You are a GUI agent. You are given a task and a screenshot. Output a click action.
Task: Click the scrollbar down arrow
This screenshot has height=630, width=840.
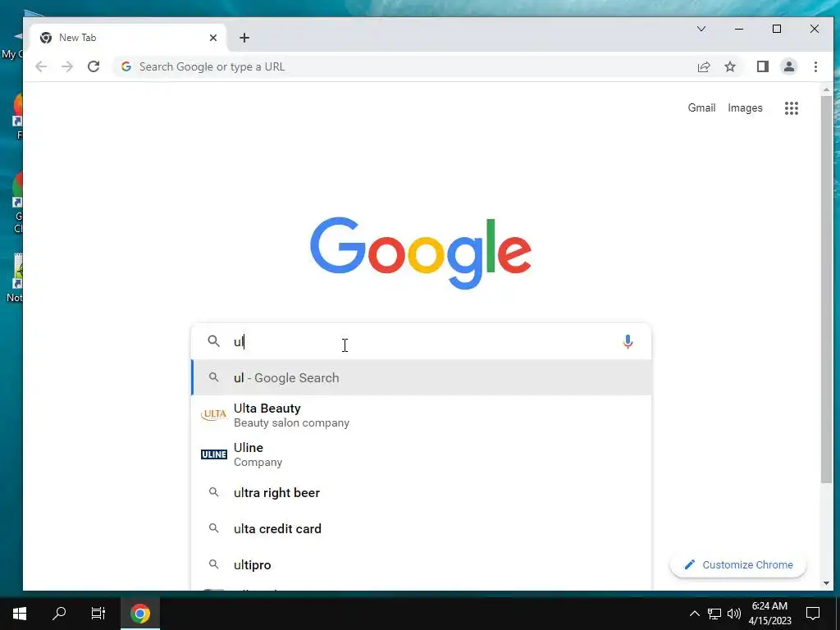pyautogui.click(x=826, y=583)
